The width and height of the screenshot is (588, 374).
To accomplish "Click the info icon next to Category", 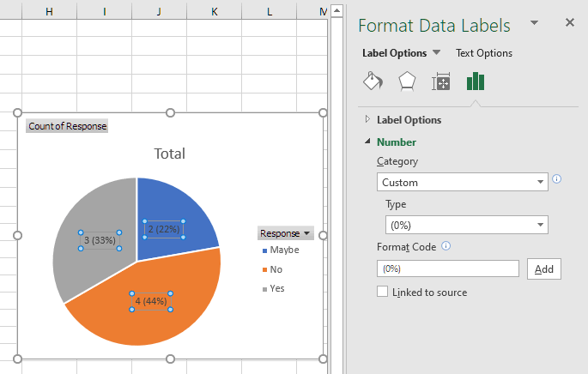I will point(557,178).
